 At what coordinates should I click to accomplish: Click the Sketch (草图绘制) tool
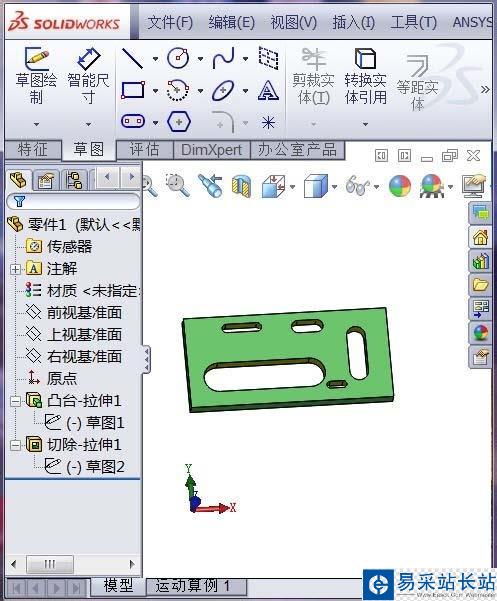tap(36, 76)
